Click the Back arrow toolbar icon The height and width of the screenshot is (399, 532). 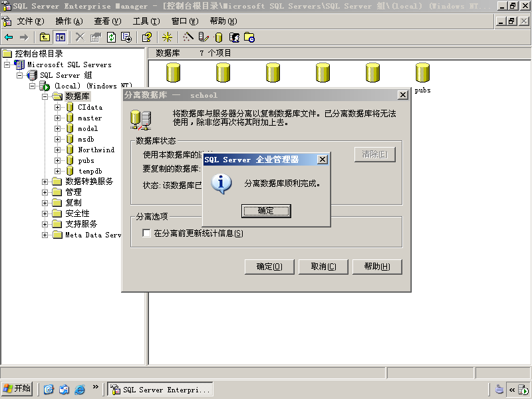[x=9, y=37]
